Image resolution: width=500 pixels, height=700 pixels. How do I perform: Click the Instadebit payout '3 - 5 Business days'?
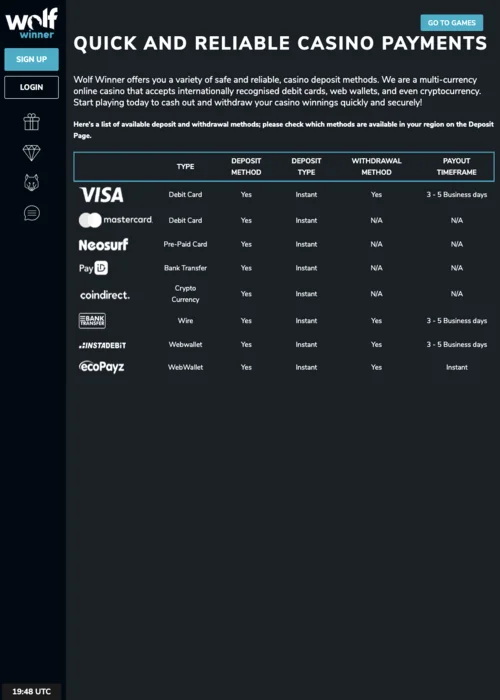457,344
